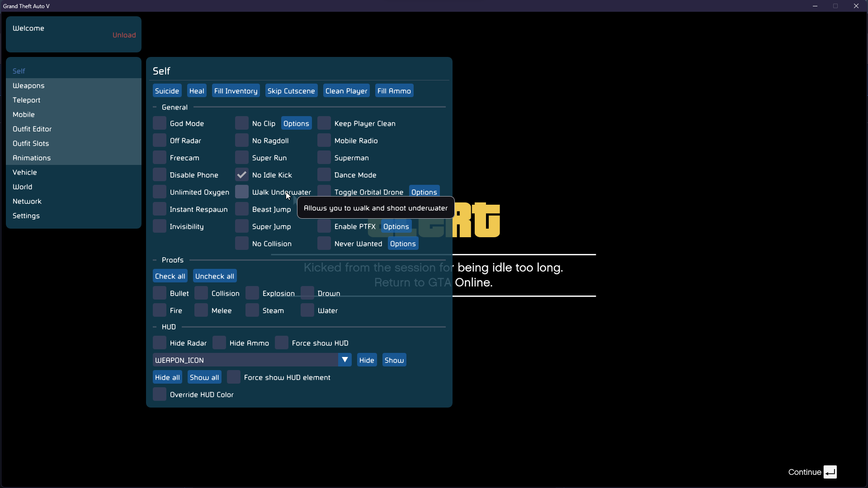
Task: Toggle the Never Wanted checkbox
Action: pyautogui.click(x=324, y=244)
